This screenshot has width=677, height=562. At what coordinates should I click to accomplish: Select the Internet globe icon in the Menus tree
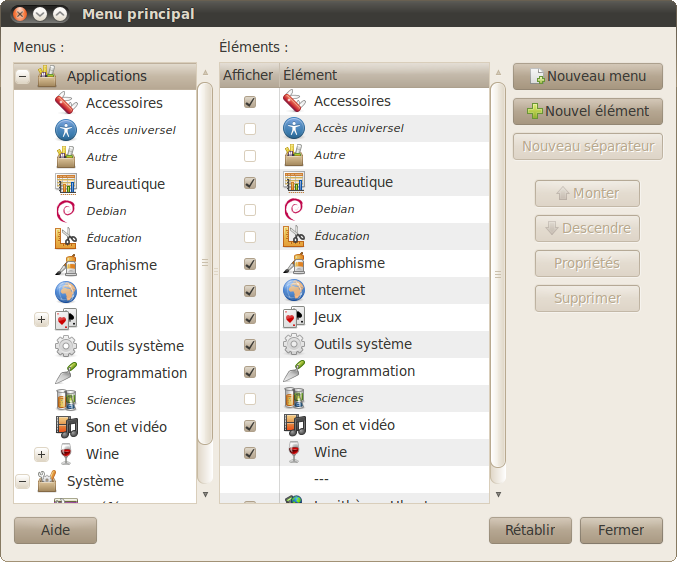pyautogui.click(x=67, y=292)
